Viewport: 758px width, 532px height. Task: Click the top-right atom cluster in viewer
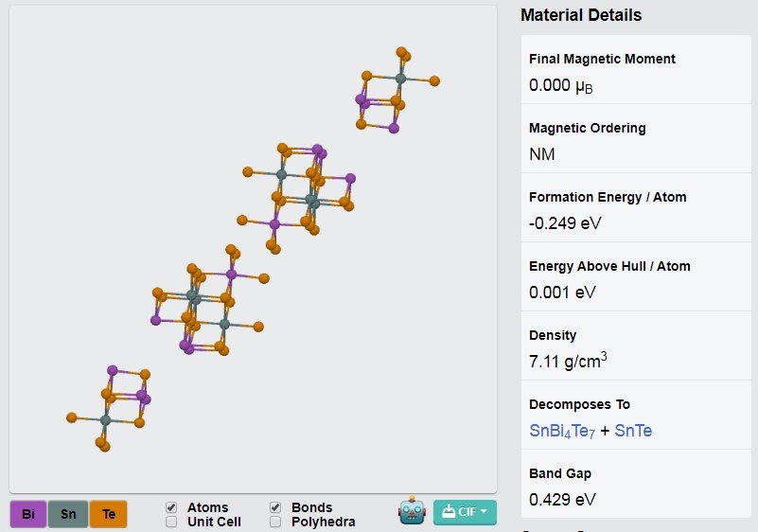[x=396, y=91]
